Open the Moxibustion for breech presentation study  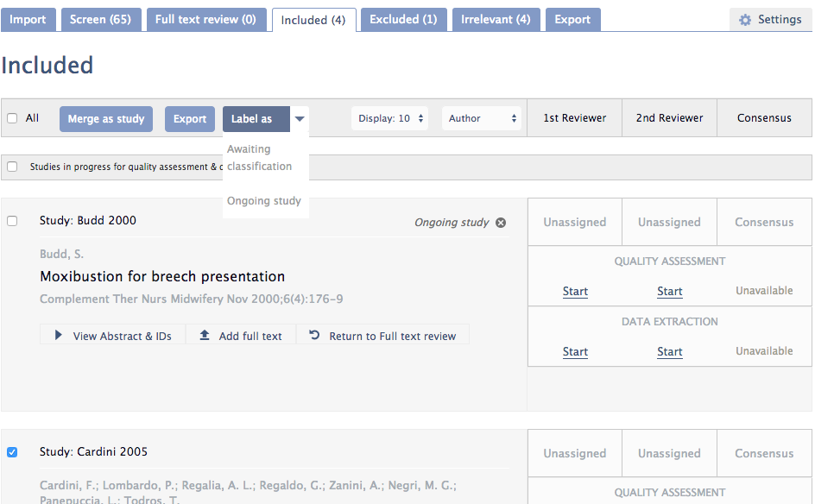[x=162, y=276]
